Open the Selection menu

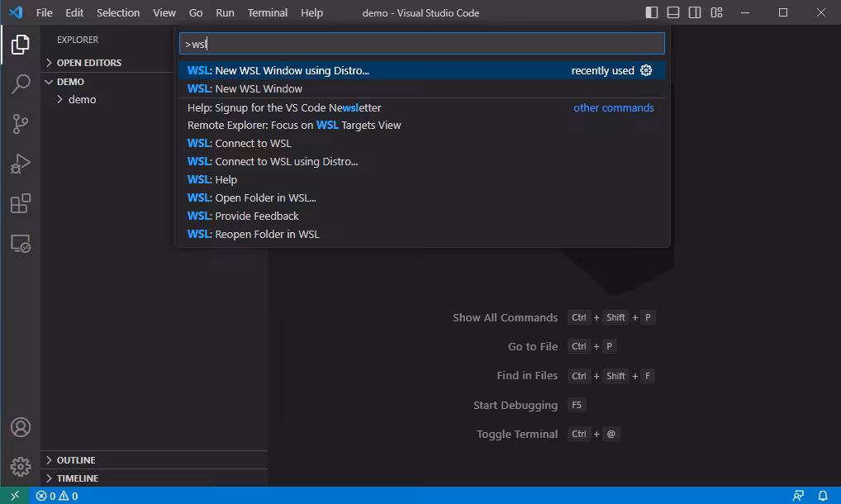pyautogui.click(x=118, y=12)
